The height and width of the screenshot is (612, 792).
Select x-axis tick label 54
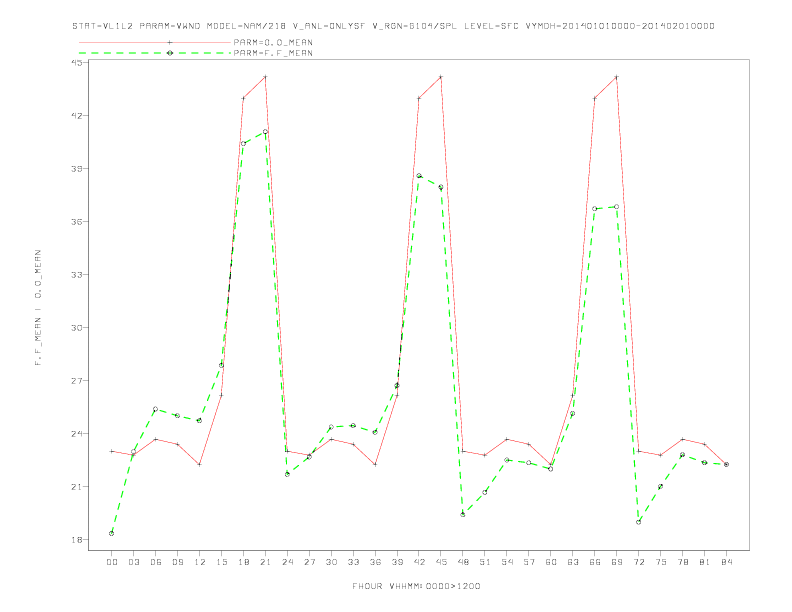[507, 562]
